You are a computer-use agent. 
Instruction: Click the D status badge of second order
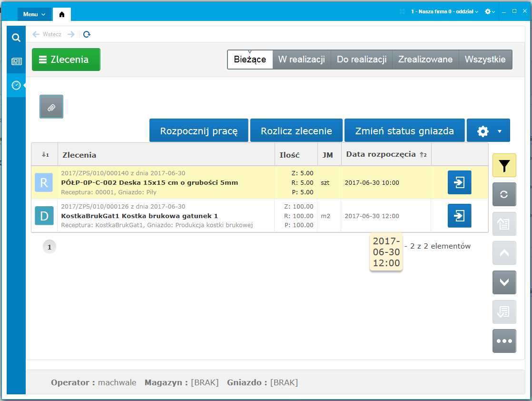44,216
